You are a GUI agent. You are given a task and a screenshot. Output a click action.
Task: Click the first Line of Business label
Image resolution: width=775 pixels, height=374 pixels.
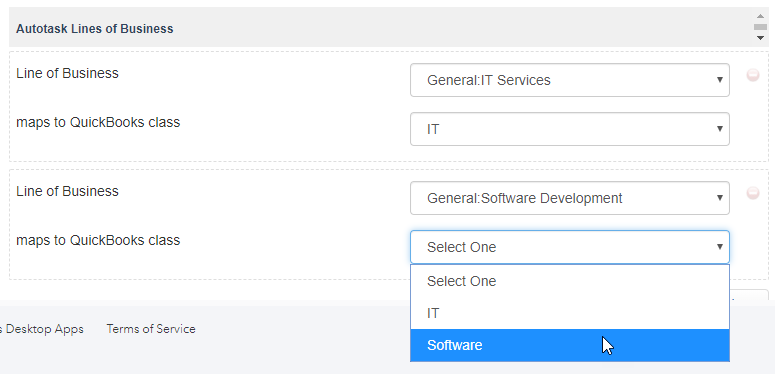(x=67, y=73)
